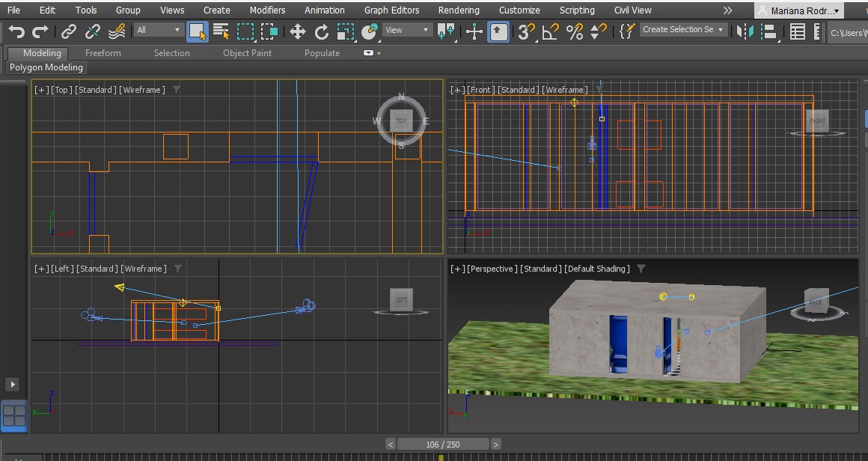The image size is (868, 461).
Task: Toggle Angle Snap on the toolbar
Action: (551, 31)
